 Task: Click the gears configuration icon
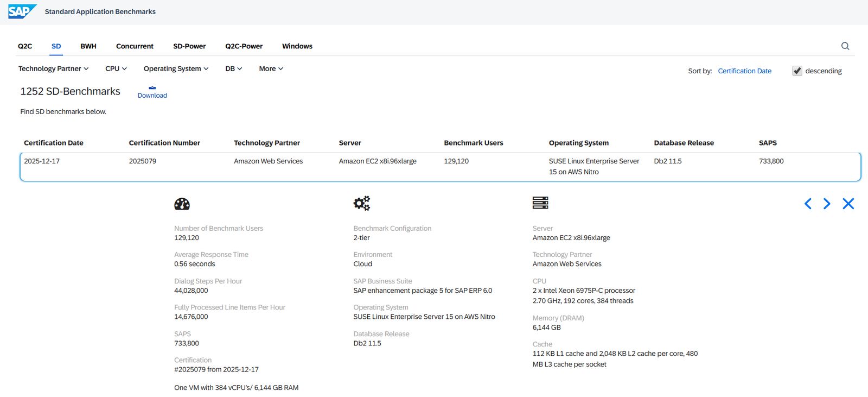pyautogui.click(x=361, y=203)
